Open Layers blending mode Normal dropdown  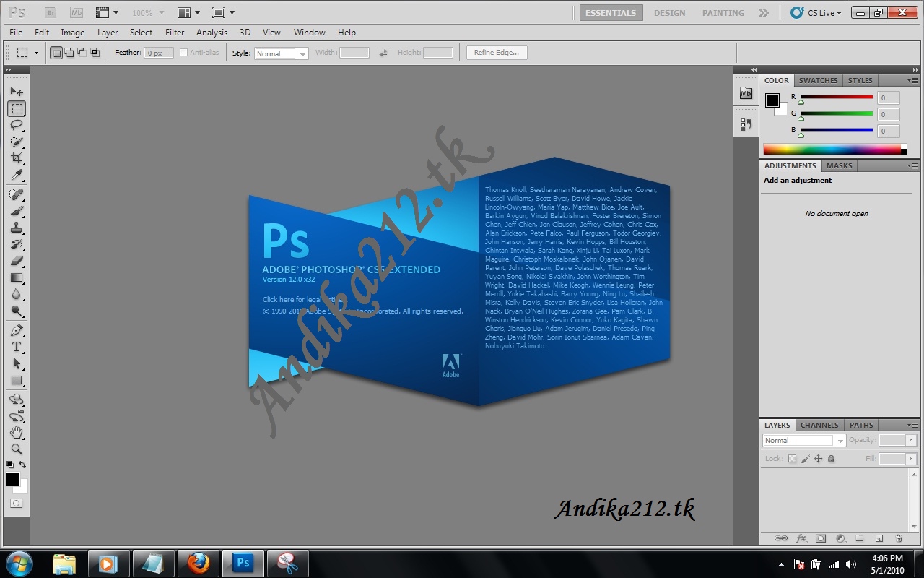pyautogui.click(x=804, y=440)
